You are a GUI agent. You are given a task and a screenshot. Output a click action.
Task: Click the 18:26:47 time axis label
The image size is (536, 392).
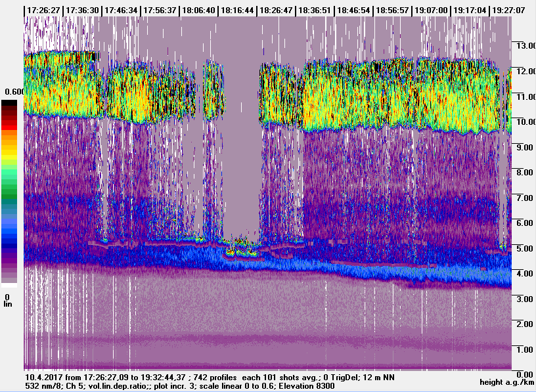[276, 11]
